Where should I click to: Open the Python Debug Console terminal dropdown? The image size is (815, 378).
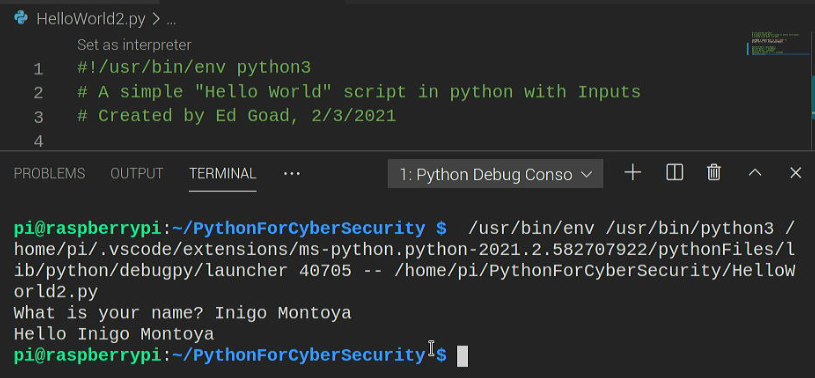click(x=495, y=174)
